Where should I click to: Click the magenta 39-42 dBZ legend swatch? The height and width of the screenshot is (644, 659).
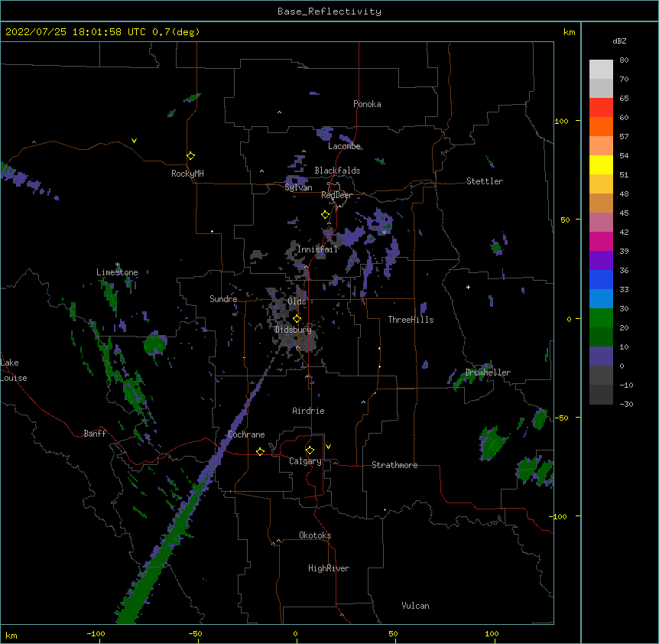pos(601,241)
